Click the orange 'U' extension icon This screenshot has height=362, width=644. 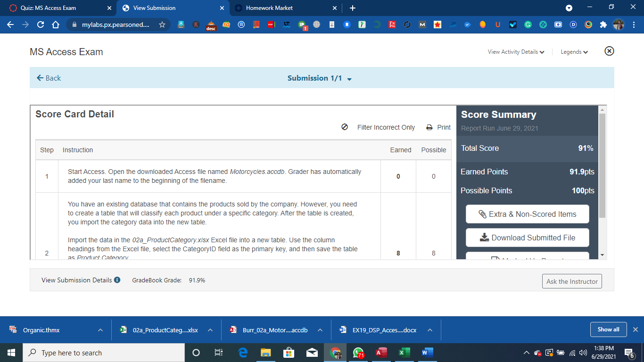(497, 25)
